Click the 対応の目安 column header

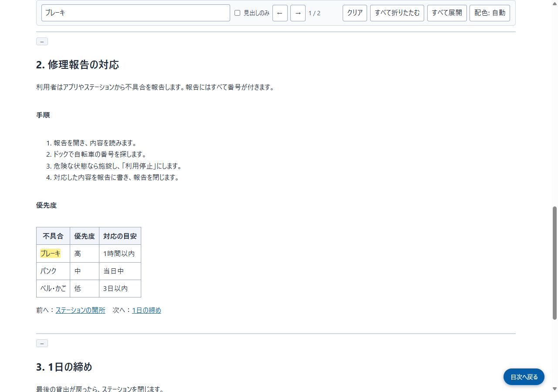tap(120, 236)
